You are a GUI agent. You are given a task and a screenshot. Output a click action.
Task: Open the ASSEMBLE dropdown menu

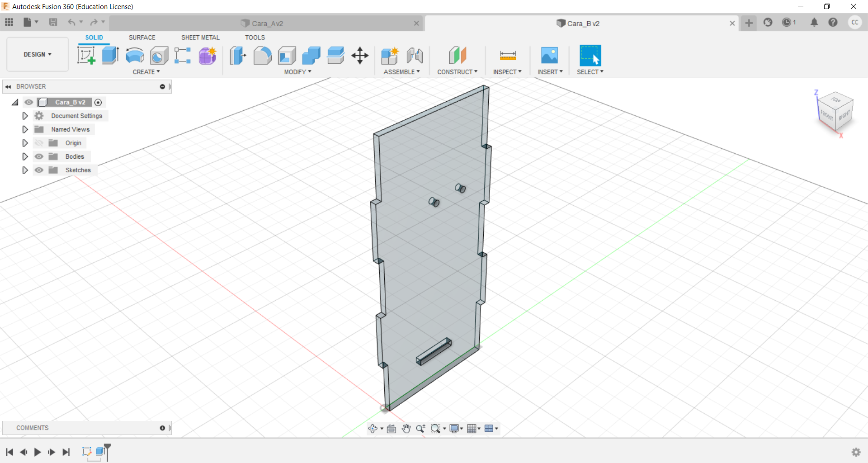pyautogui.click(x=401, y=72)
